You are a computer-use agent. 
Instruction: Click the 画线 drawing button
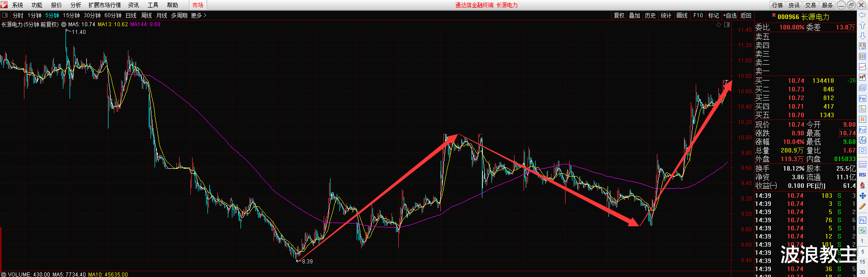[682, 15]
